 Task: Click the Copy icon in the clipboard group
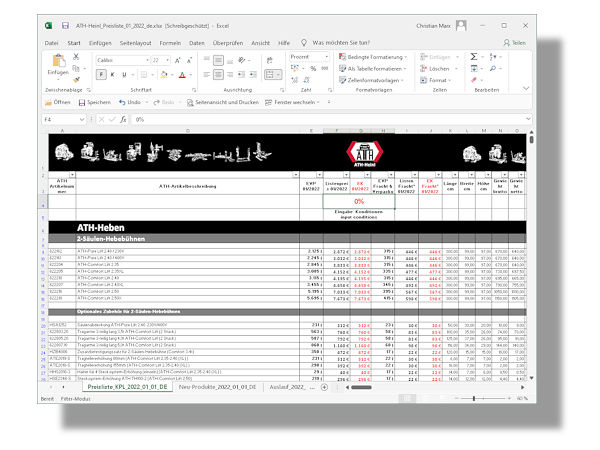coord(76,68)
